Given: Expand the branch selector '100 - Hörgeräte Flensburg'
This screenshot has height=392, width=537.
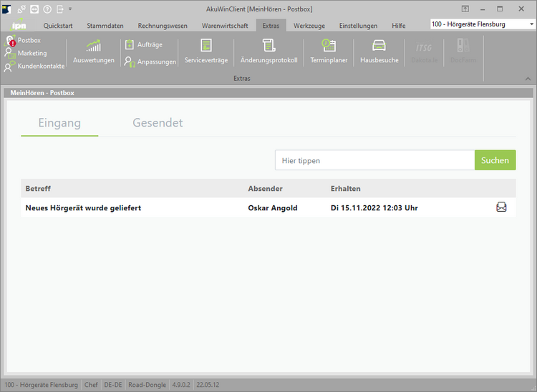Looking at the screenshot, I should click(x=531, y=24).
